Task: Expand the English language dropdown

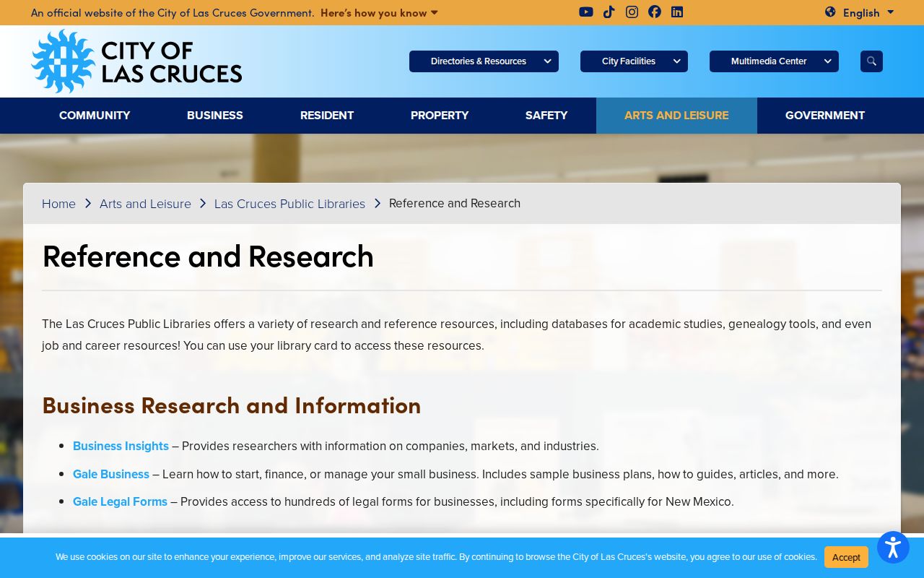Action: [868, 12]
